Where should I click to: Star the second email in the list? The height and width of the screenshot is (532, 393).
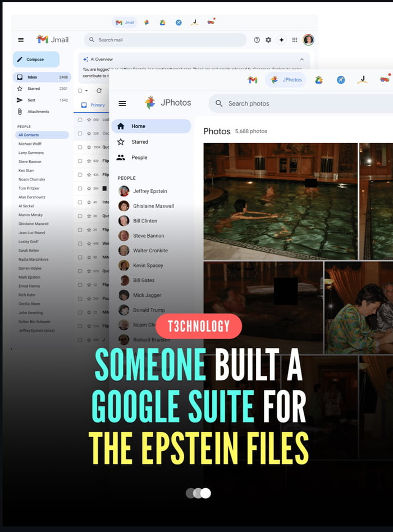89,134
